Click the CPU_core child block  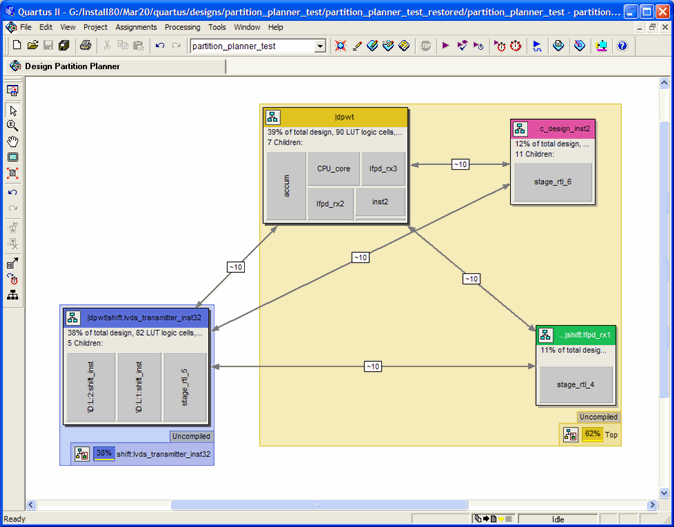(x=334, y=169)
